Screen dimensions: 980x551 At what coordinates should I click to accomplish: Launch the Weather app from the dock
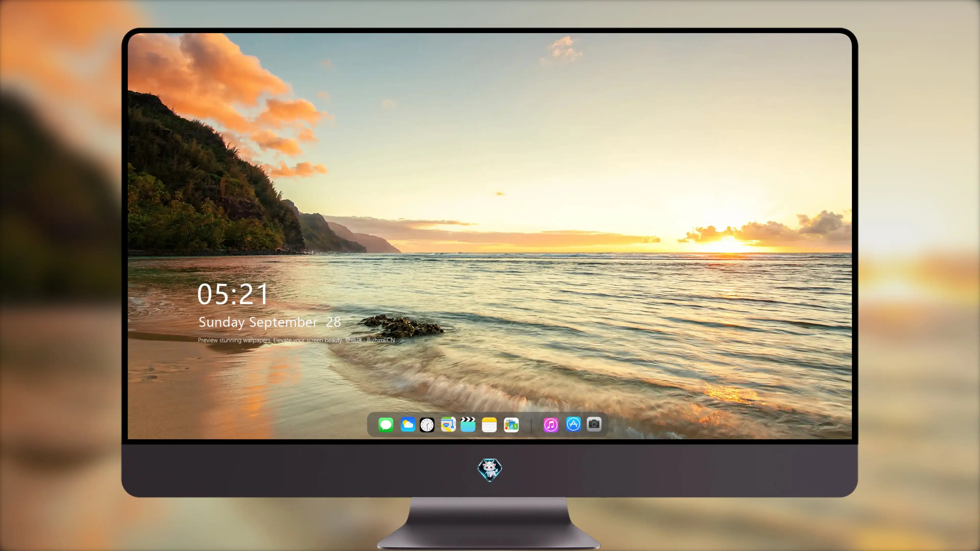pyautogui.click(x=408, y=424)
